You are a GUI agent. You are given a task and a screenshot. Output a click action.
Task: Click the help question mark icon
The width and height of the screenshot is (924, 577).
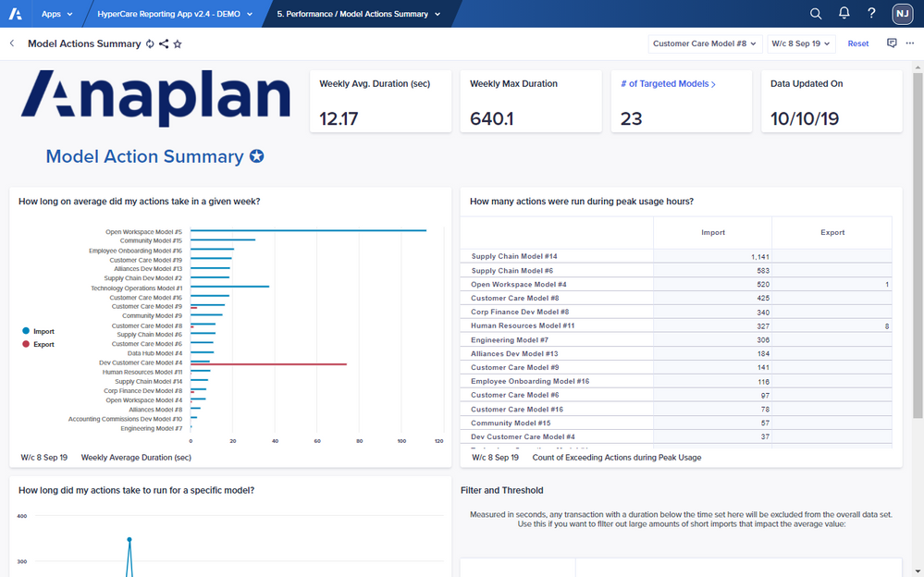(871, 14)
